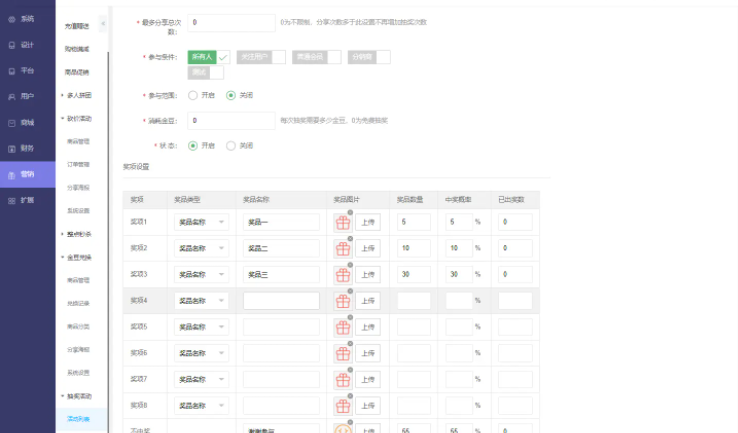Image resolution: width=738 pixels, height=433 pixels.
Task: Focus the 消耗金豆 input field
Action: click(x=231, y=121)
